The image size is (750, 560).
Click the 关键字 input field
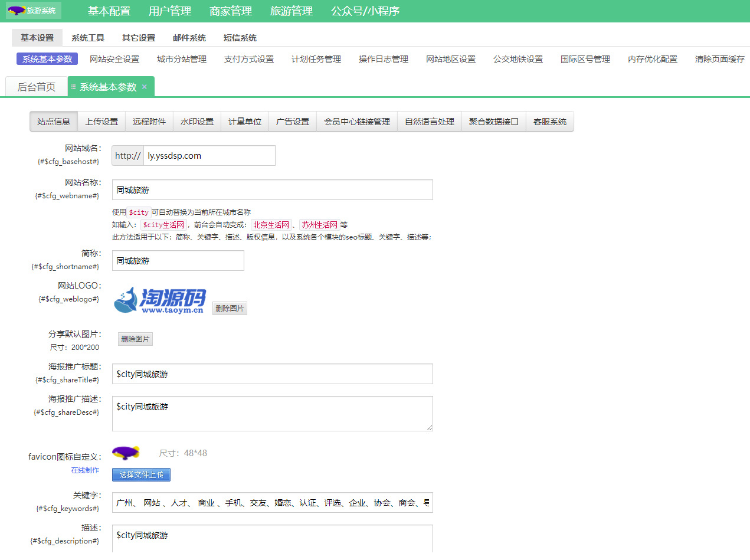click(x=273, y=503)
